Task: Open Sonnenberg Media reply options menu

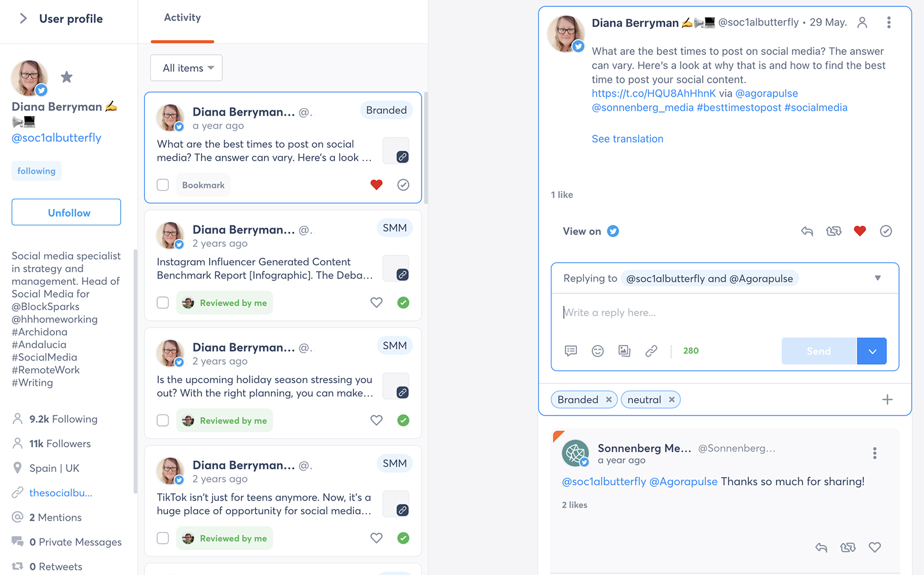Action: tap(875, 453)
